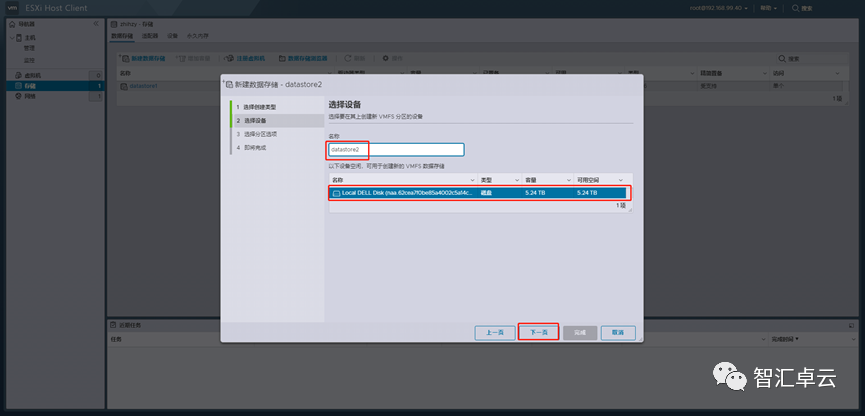Click the 刷新 refresh toolbar button
Screen dimensions: 865x416
pyautogui.click(x=355, y=58)
